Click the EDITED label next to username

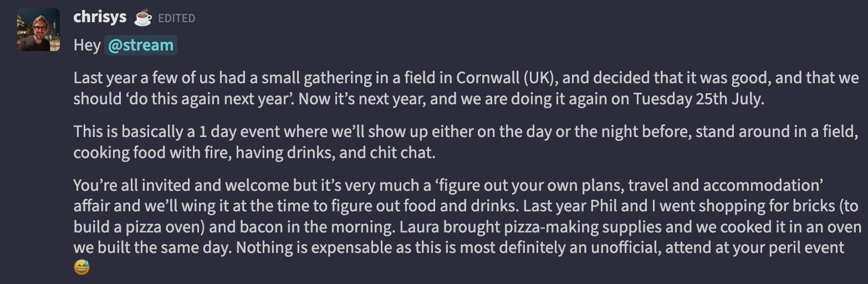pyautogui.click(x=177, y=18)
